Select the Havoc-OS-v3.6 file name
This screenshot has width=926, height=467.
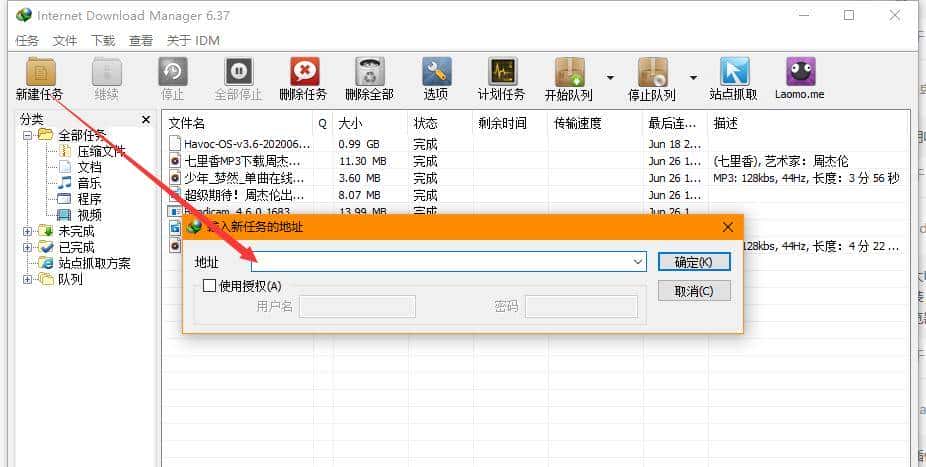pyautogui.click(x=247, y=144)
